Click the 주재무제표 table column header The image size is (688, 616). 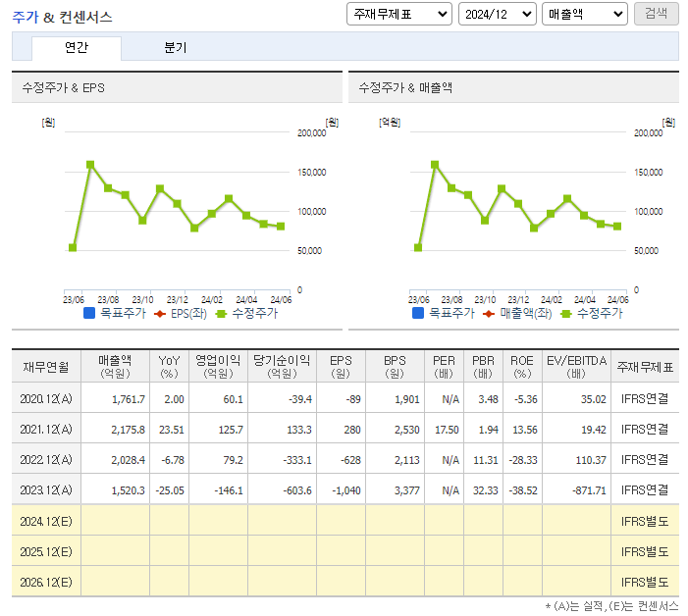click(x=645, y=367)
